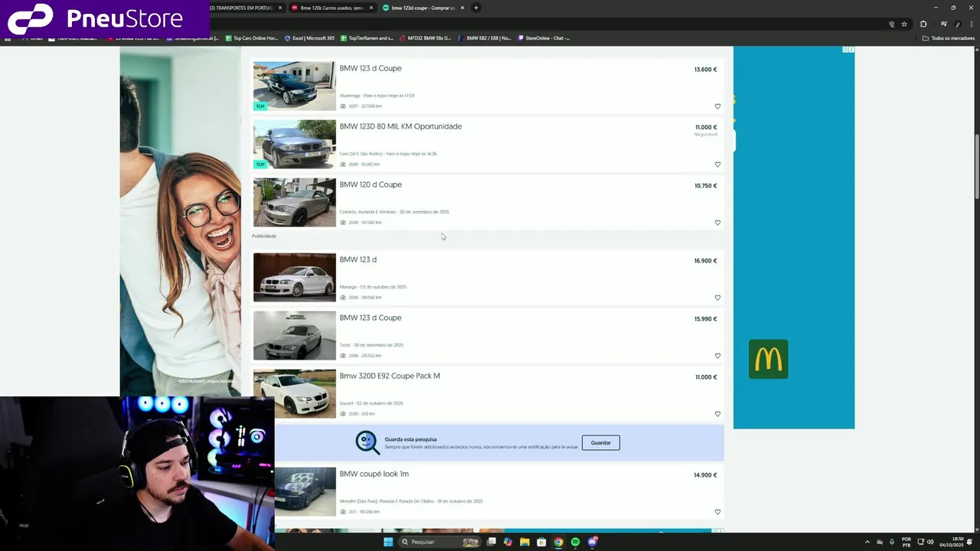Close the 'bmw 123d coupe' tab
Screen dimensions: 980x551
point(462,8)
